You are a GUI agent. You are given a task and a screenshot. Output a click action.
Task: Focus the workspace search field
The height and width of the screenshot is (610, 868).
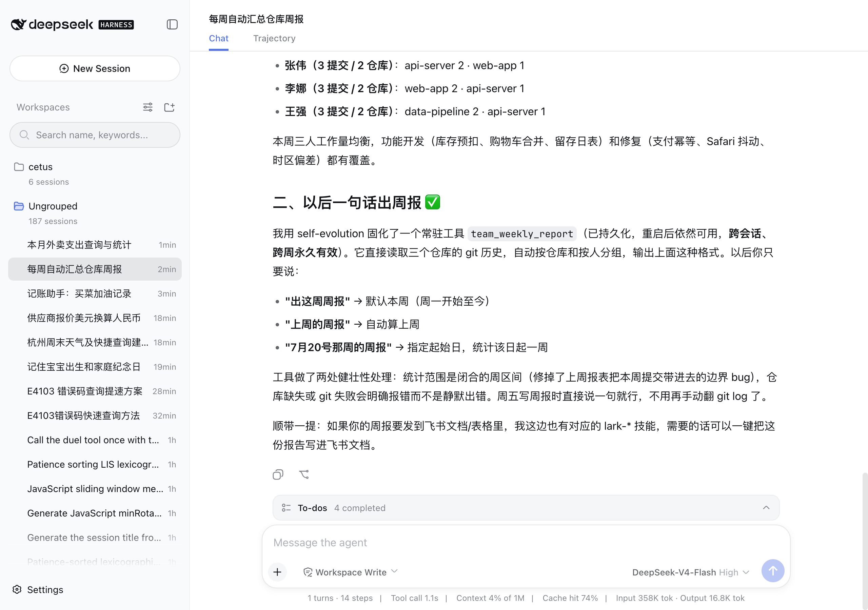point(95,135)
